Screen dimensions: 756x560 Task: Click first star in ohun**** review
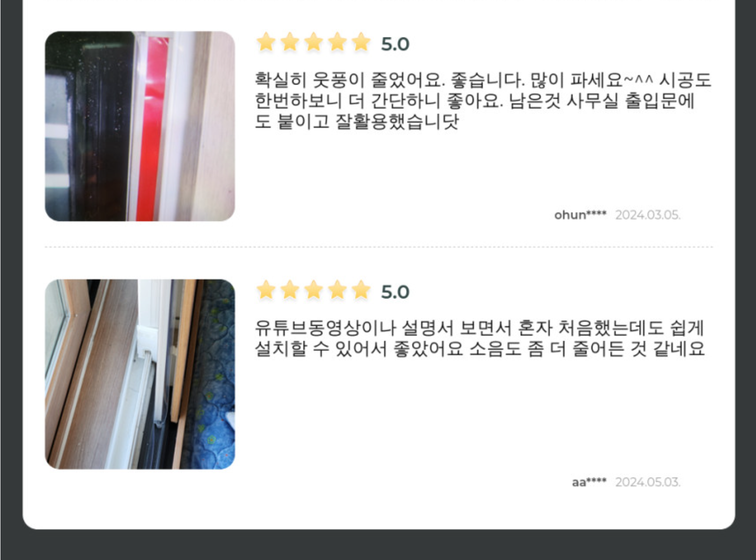pos(266,42)
